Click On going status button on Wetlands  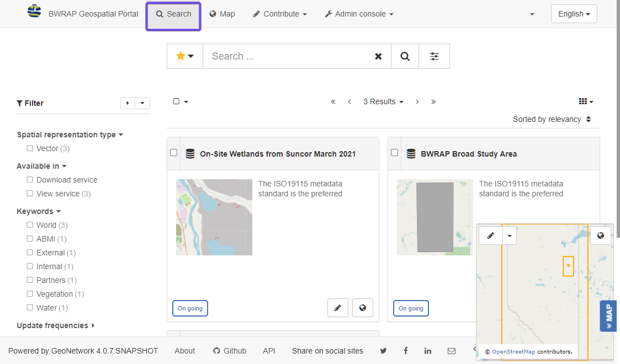point(190,308)
